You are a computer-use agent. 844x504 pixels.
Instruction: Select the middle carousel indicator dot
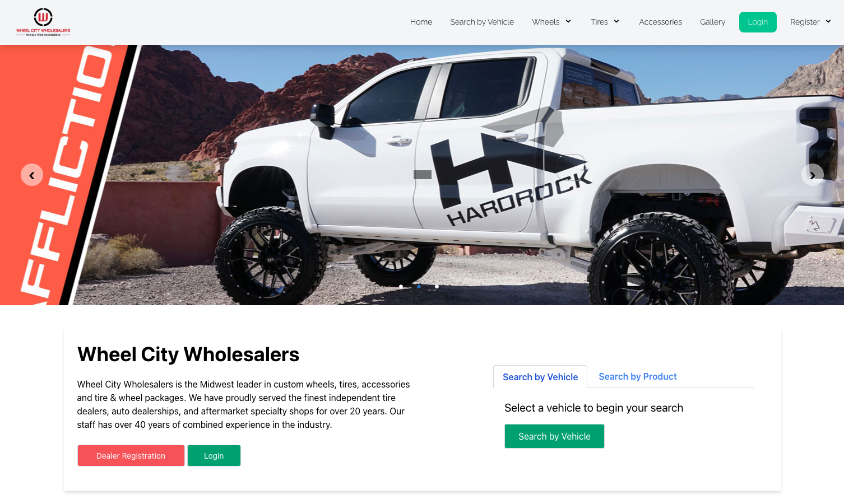419,286
